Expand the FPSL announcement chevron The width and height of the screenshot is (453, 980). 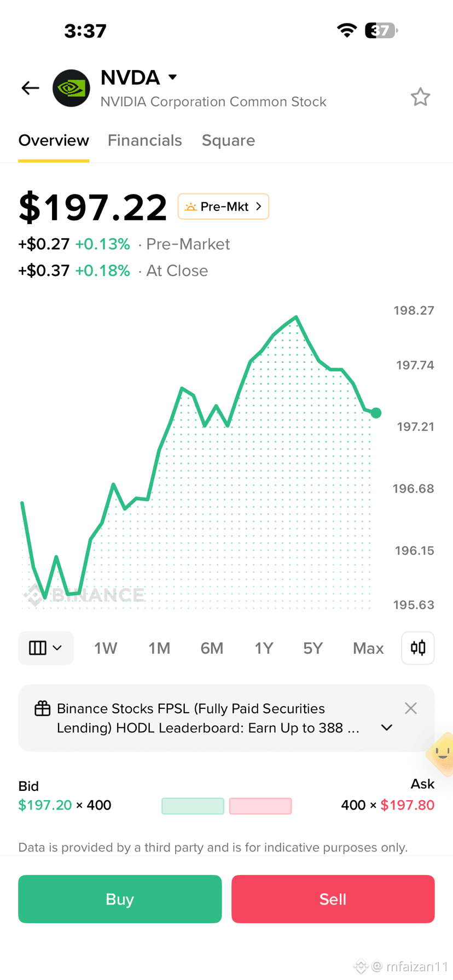(387, 727)
